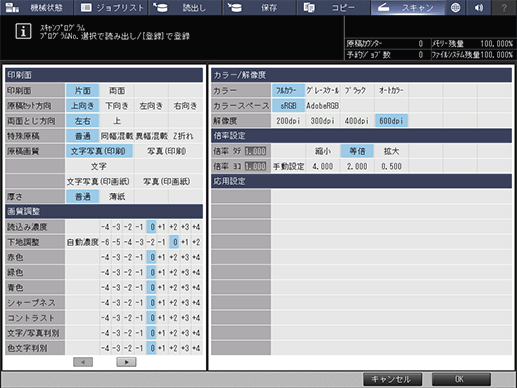Set magnification to 2.000

tap(357, 166)
